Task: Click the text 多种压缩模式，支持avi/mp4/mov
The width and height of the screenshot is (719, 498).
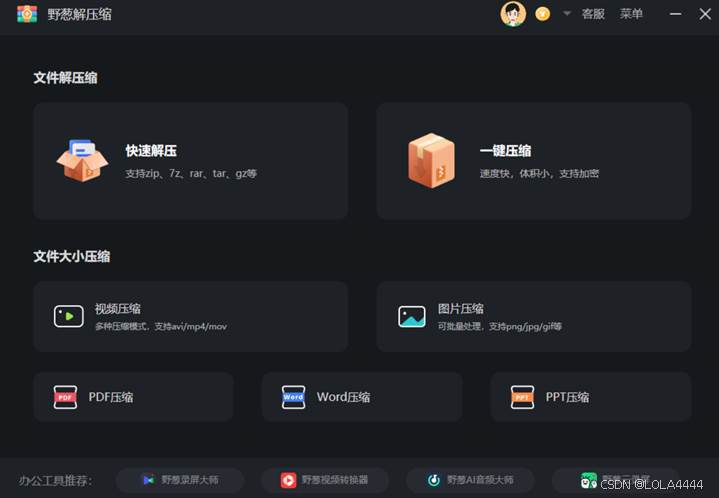Action: tap(161, 326)
